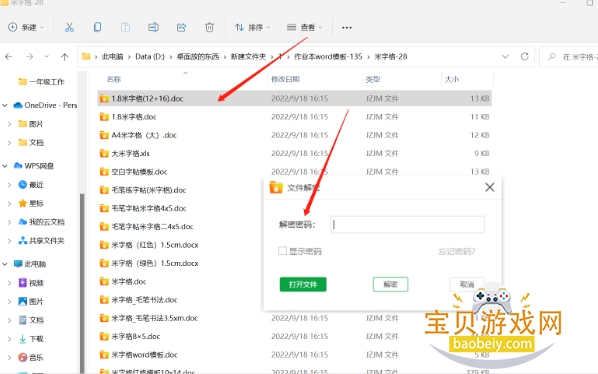The height and width of the screenshot is (374, 598).
Task: Collapse the WPS网盘 tree node
Action: pos(5,166)
